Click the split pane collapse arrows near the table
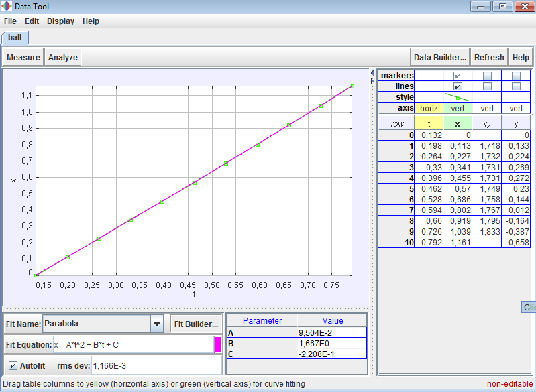This screenshot has height=392, width=536. tap(372, 77)
